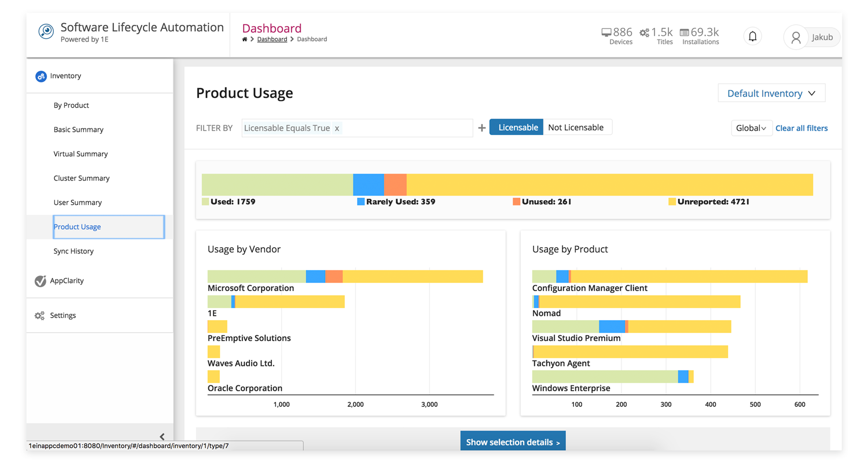Viewport: 868px width, 463px height.
Task: Click the 886 Devices counter
Action: pyautogui.click(x=617, y=36)
